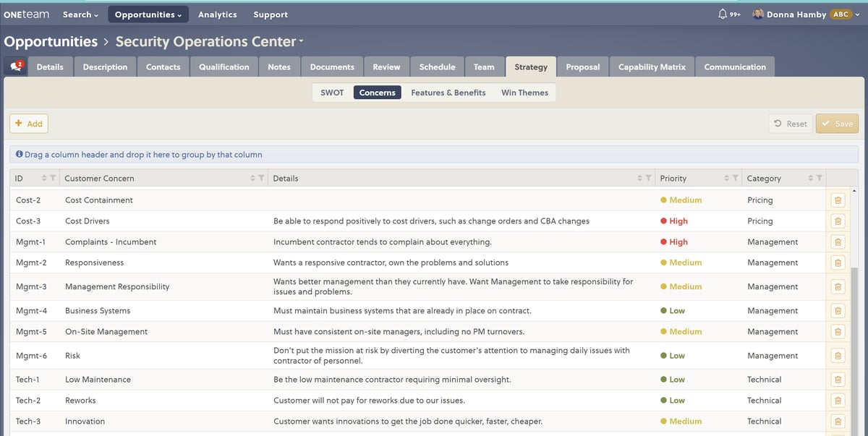Sort the ID column
This screenshot has height=436, width=868.
(44, 179)
